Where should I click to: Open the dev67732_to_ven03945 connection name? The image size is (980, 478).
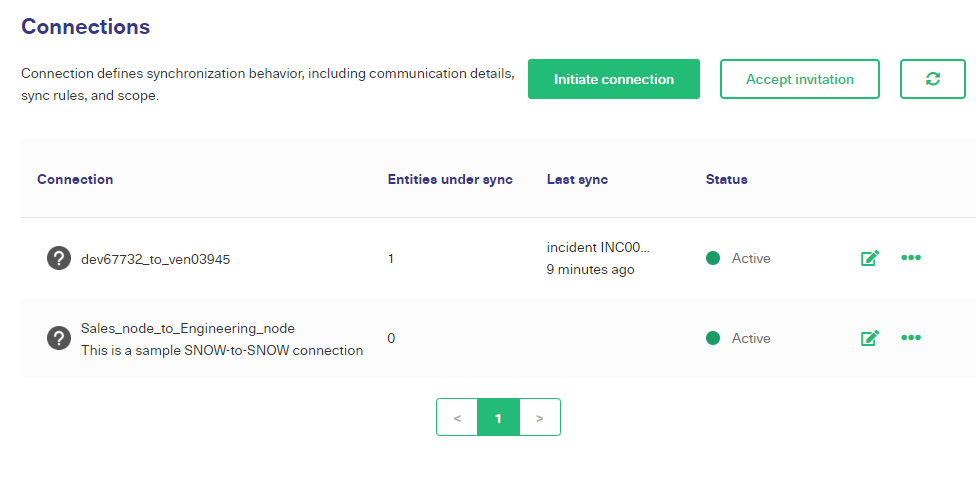pyautogui.click(x=156, y=259)
